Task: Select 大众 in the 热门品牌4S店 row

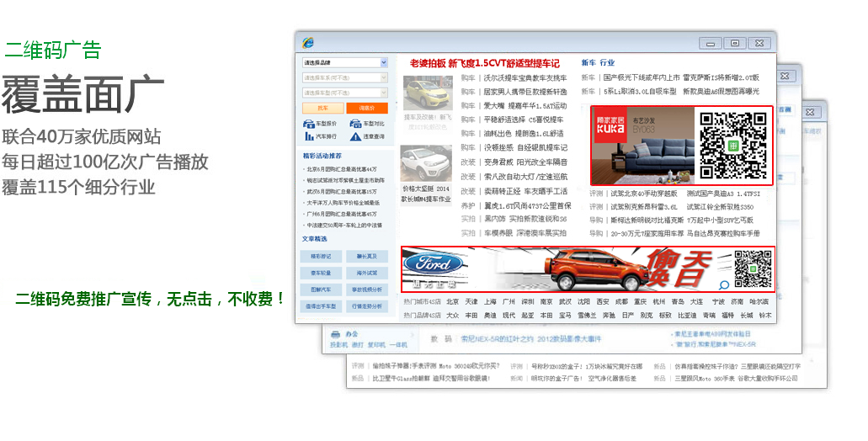Action: (453, 316)
